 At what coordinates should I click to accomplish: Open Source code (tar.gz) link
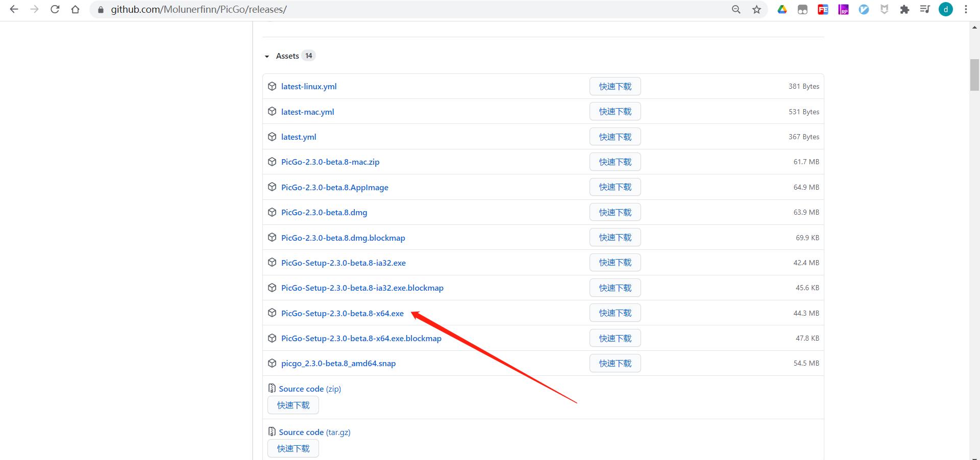(314, 432)
